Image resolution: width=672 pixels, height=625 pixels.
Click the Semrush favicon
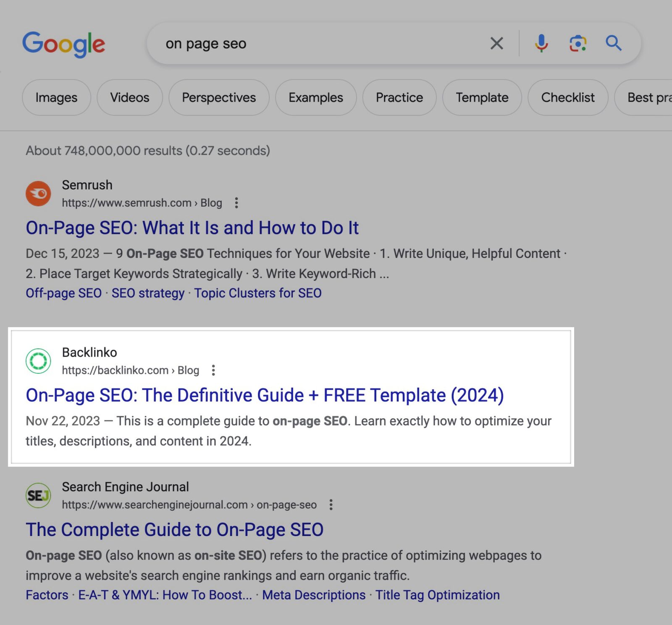(38, 194)
